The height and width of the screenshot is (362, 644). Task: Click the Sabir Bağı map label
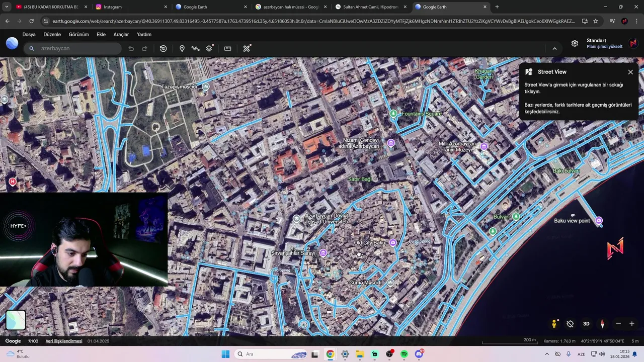pos(360,179)
